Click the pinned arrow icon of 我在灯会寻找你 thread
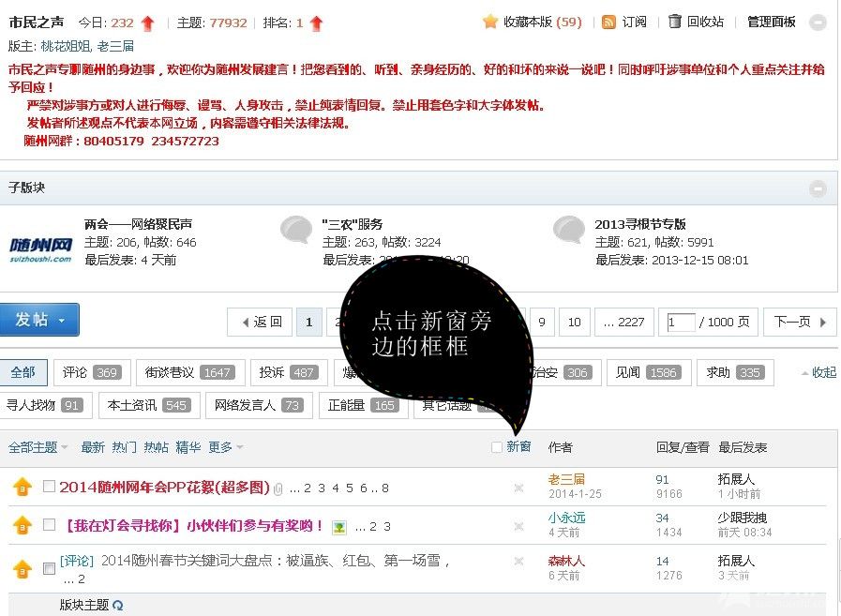Image resolution: width=841 pixels, height=616 pixels. 23,525
